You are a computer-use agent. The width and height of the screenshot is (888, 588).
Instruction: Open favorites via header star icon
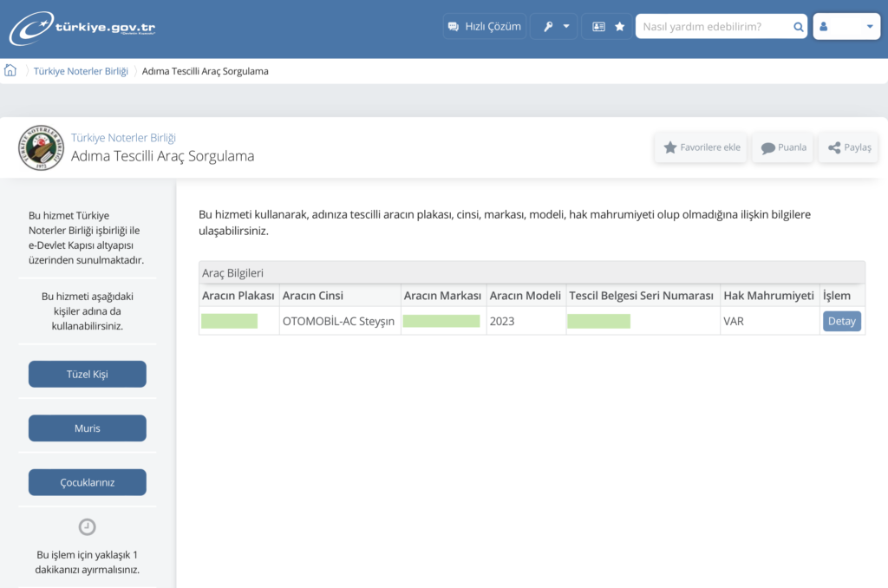pyautogui.click(x=619, y=27)
